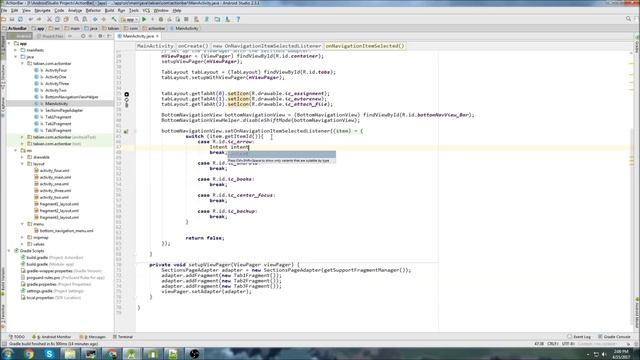Select activity_main.xml in the layout folder

click(55, 177)
